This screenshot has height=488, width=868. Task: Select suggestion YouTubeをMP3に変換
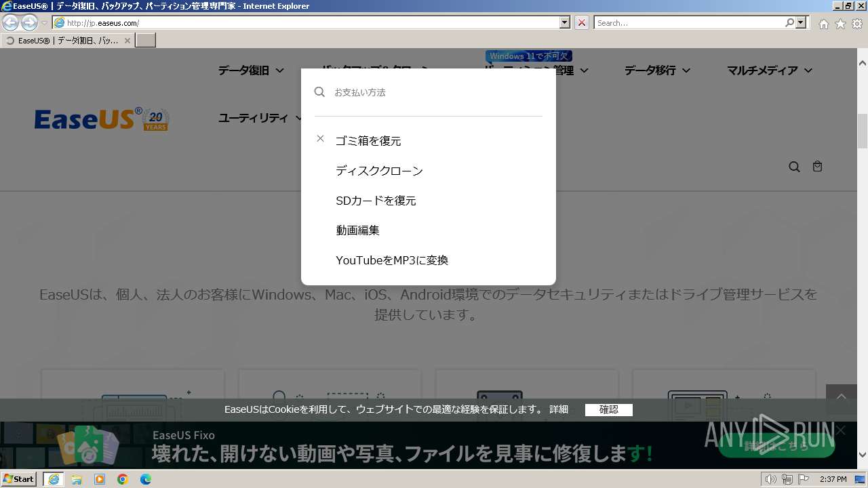click(x=392, y=260)
